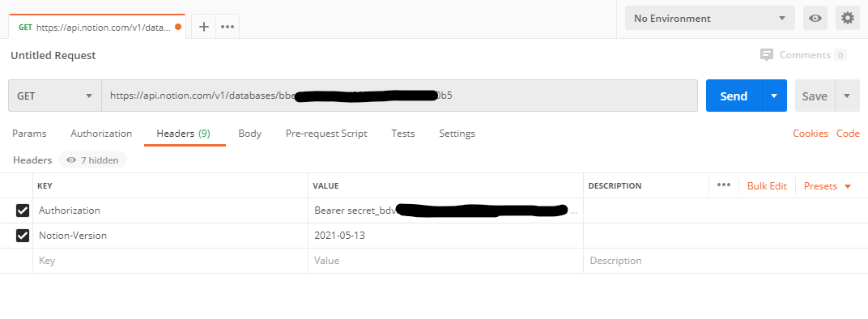Expand the No Environment dropdown
Viewport: 868px width, 319px height.
click(709, 19)
